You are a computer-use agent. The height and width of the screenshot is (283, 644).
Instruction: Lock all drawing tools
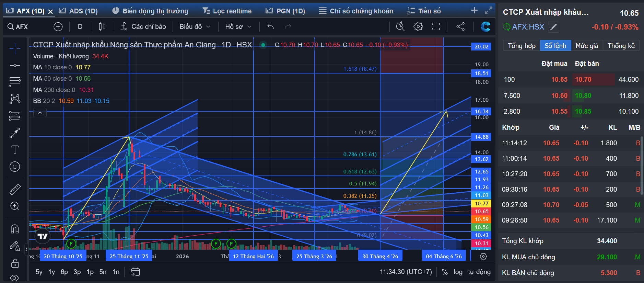(15, 263)
